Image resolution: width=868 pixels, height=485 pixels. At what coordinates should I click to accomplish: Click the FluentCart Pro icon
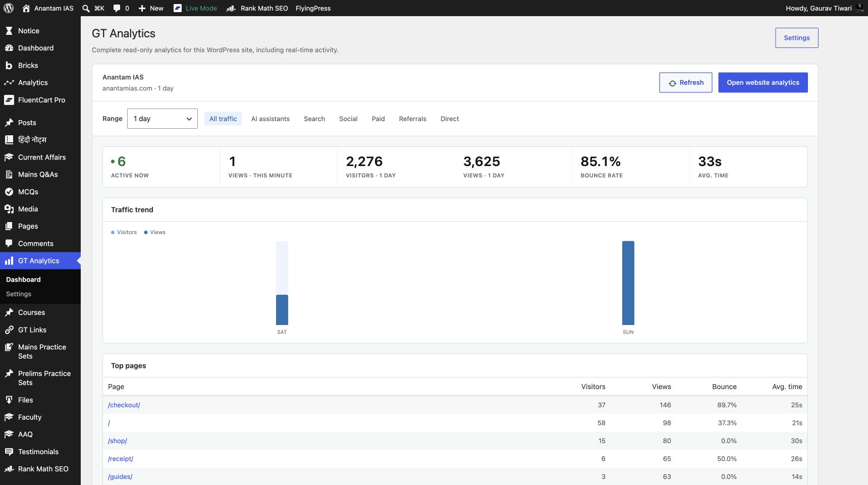click(x=9, y=100)
